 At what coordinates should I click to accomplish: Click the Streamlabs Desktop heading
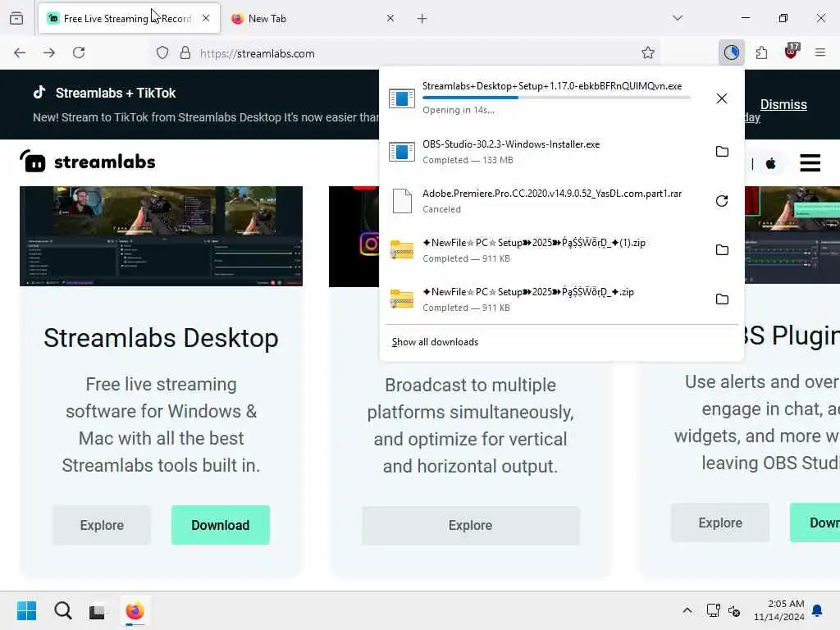(x=162, y=338)
